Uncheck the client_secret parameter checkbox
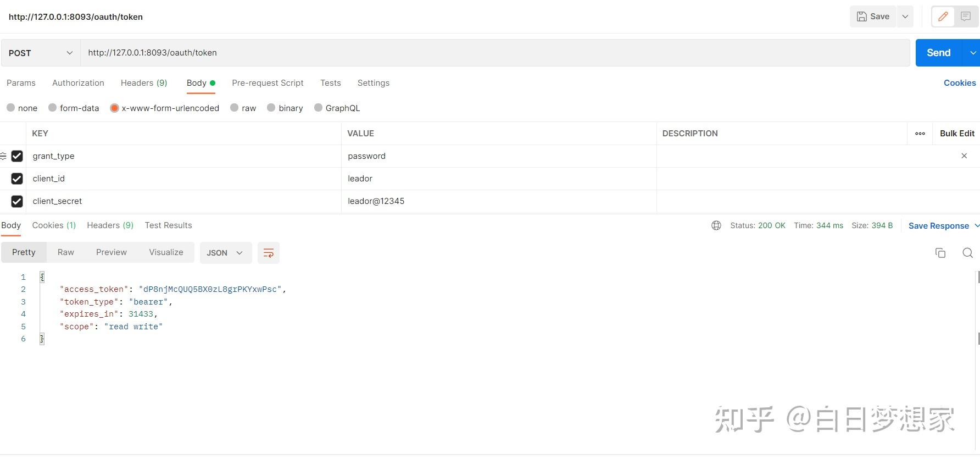This screenshot has width=980, height=459. tap(17, 201)
